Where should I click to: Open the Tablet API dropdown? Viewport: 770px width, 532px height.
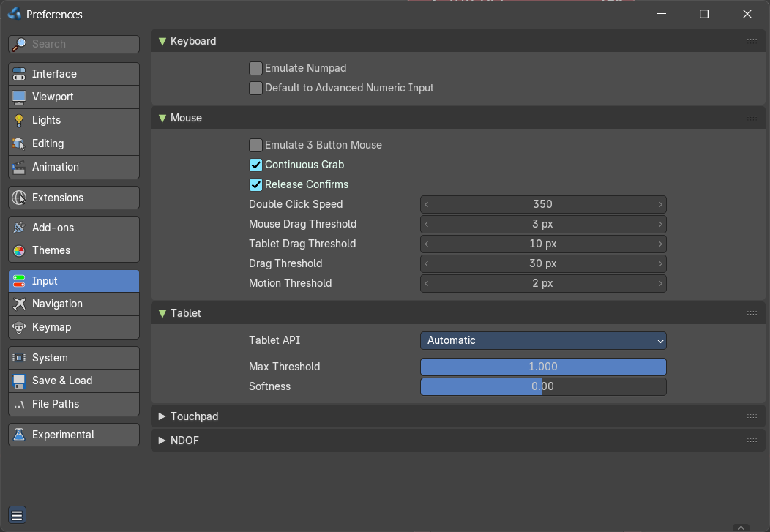click(543, 340)
